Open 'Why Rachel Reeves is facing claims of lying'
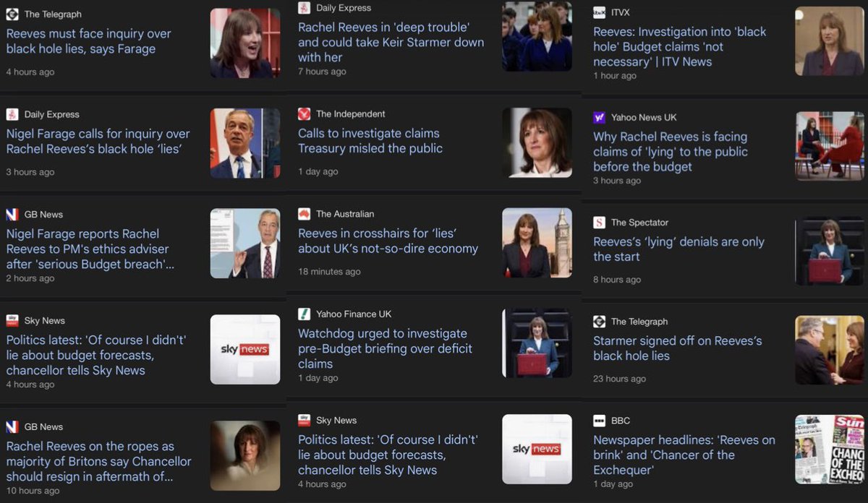This screenshot has width=868, height=503. 671,152
